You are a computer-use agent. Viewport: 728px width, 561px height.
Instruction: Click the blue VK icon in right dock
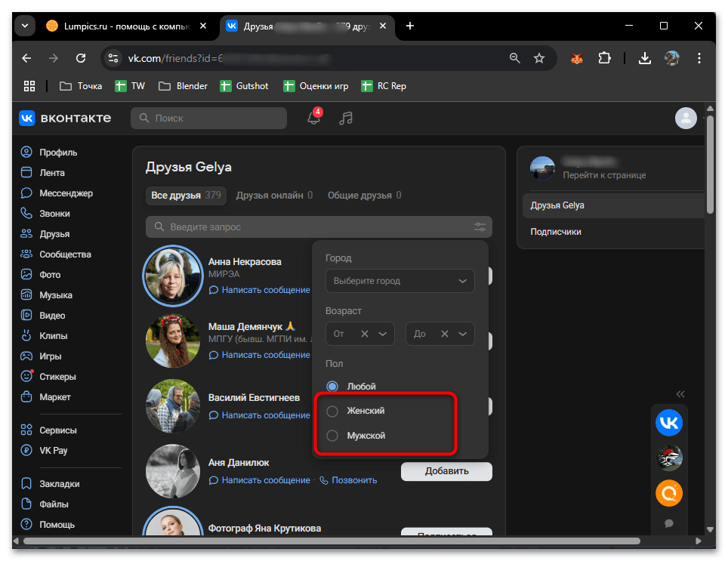[x=669, y=422]
